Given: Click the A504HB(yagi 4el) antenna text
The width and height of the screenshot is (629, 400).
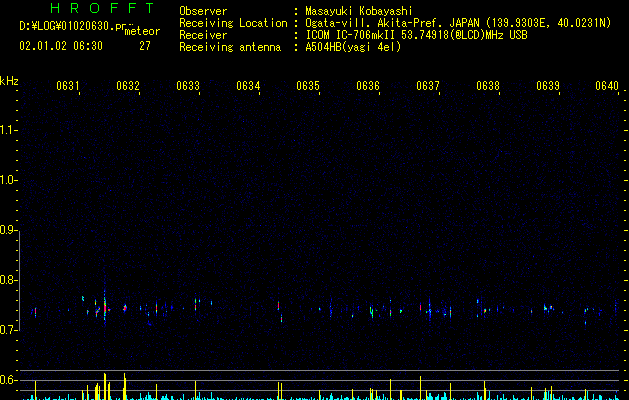Looking at the screenshot, I should tap(353, 47).
